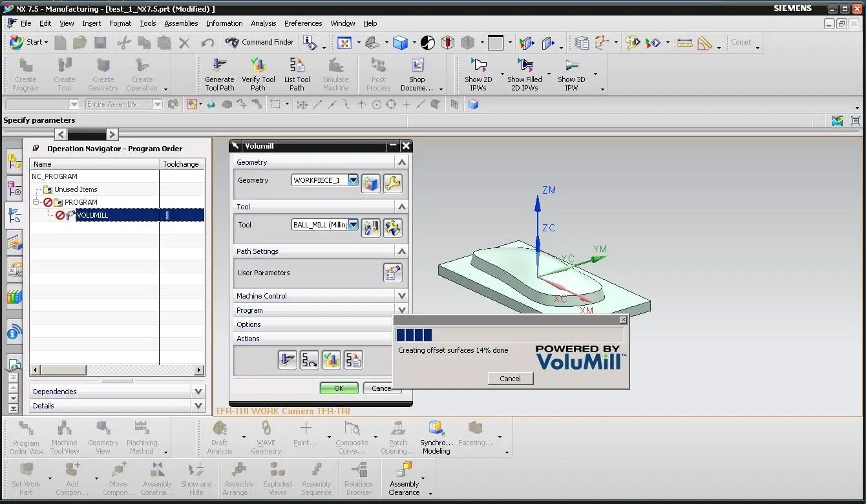
Task: Select NC_PROGRAM root item
Action: (x=55, y=176)
